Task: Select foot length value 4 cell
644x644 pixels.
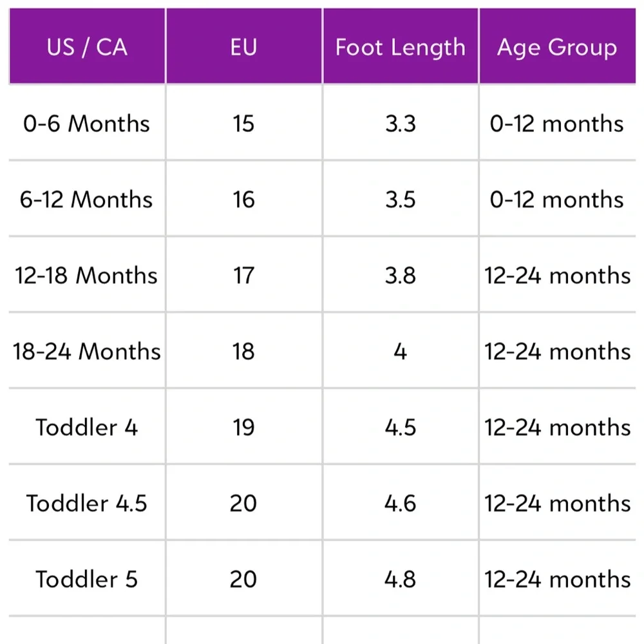Action: pyautogui.click(x=401, y=351)
